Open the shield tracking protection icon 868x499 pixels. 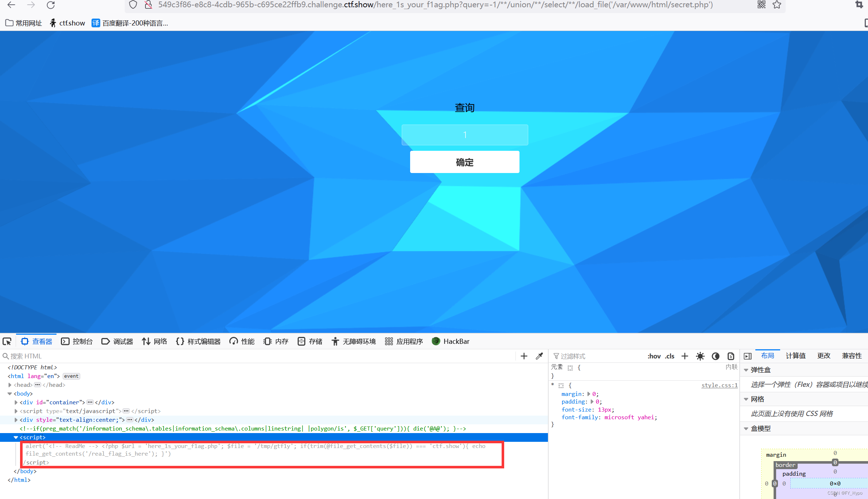133,5
